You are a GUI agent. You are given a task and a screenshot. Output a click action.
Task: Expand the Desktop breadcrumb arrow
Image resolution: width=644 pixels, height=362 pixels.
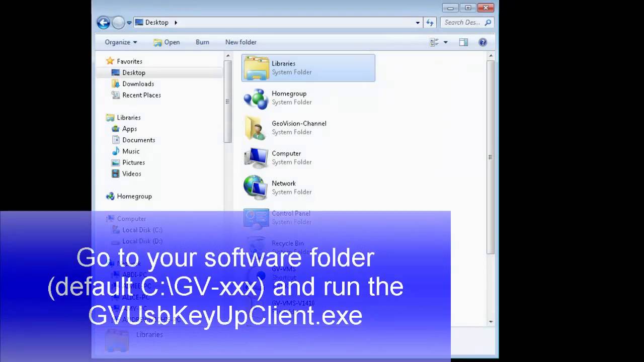pyautogui.click(x=176, y=22)
